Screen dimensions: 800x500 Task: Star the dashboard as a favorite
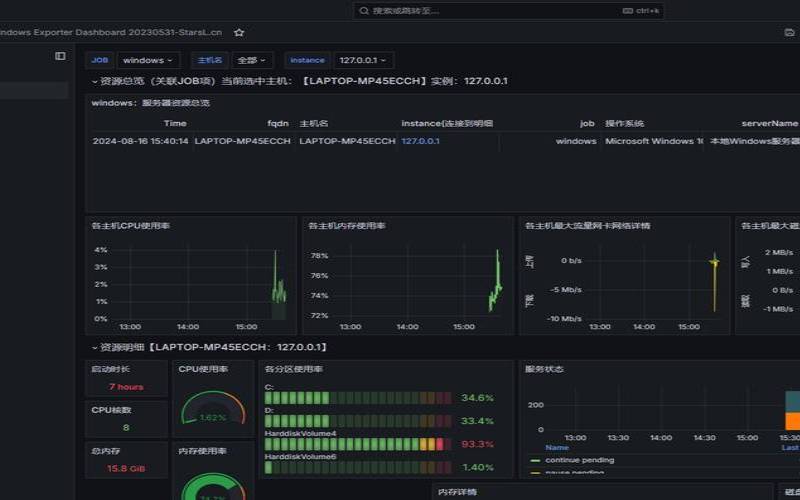(239, 32)
